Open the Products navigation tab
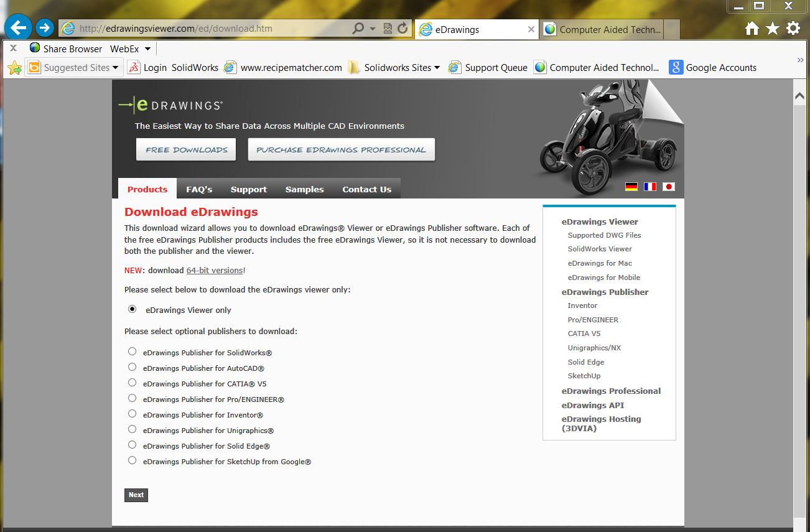 [x=147, y=189]
